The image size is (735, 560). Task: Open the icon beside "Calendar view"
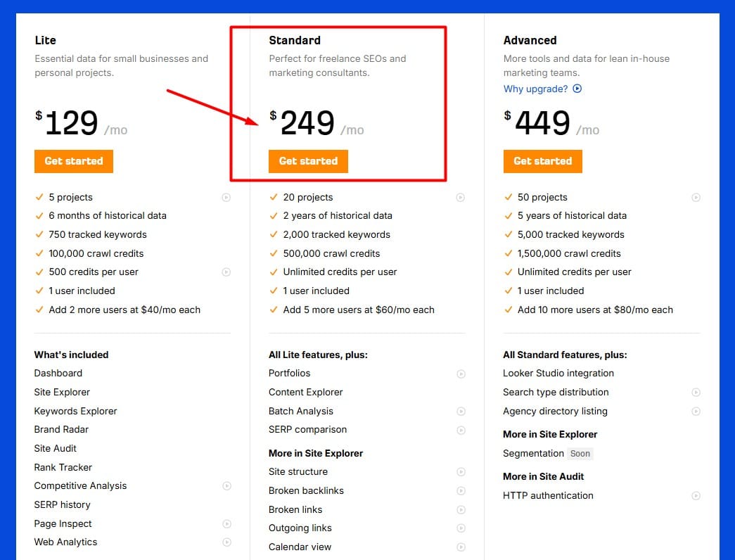pyautogui.click(x=461, y=547)
